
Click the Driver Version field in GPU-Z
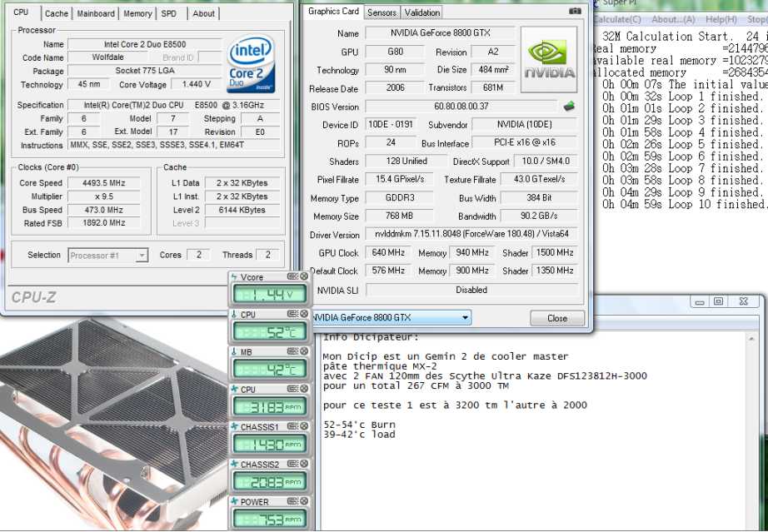471,234
